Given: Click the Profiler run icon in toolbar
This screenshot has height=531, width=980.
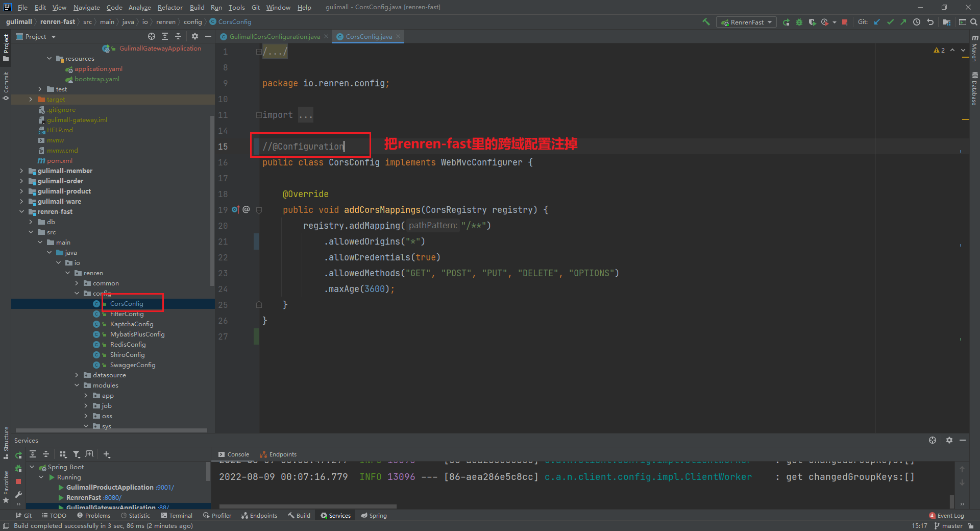Looking at the screenshot, I should tap(825, 22).
